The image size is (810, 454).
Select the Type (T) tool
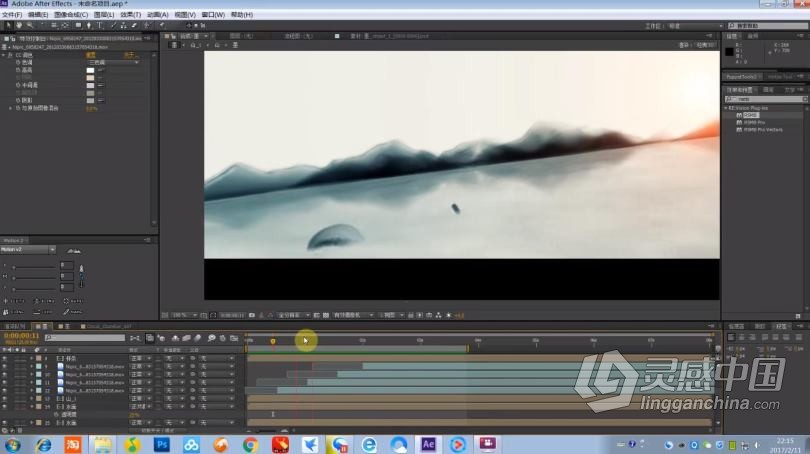click(100, 25)
